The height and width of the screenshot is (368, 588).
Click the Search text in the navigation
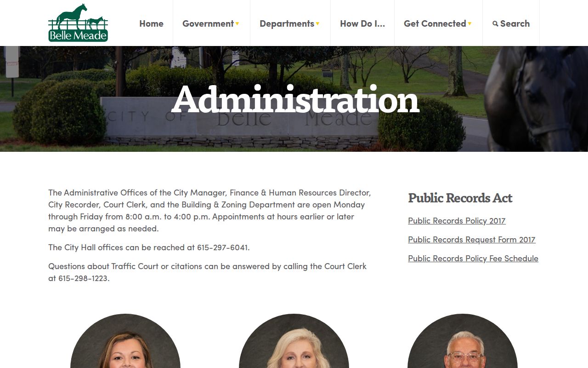[x=515, y=23]
